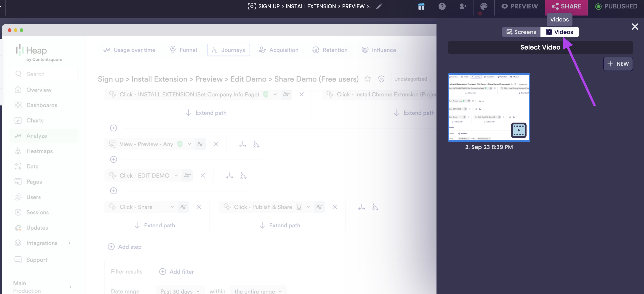Expand Integrations submenu chevron
Screen dimensions: 644x294
69,243
